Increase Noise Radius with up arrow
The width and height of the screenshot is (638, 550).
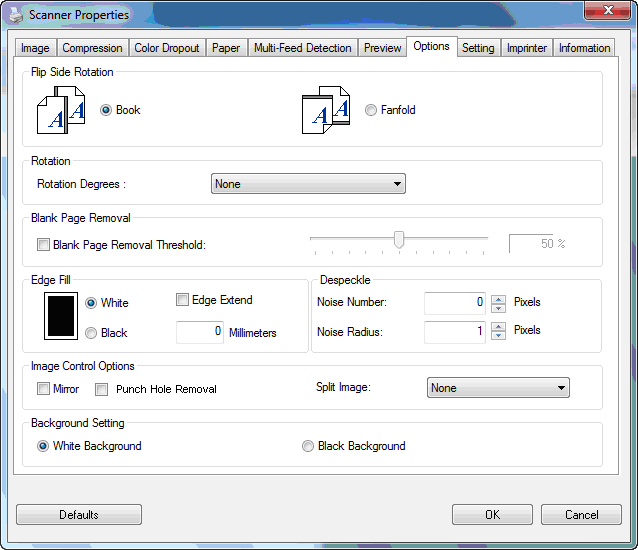coord(498,327)
